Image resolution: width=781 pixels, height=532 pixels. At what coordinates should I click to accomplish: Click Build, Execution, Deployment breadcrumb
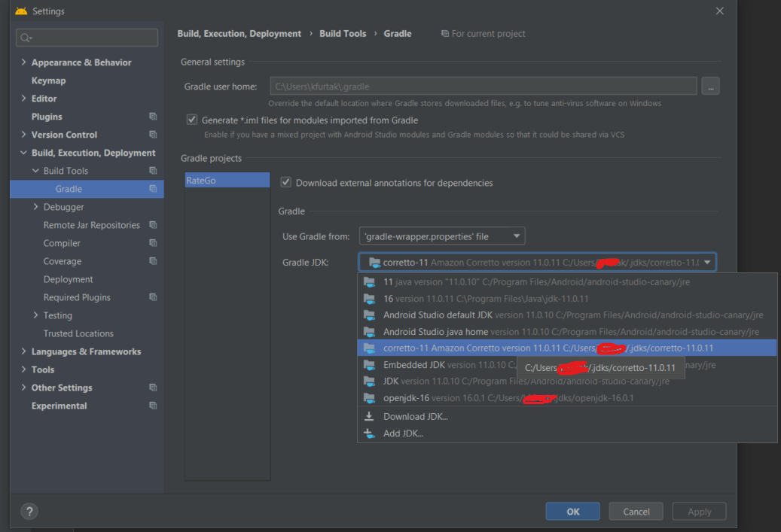(239, 33)
